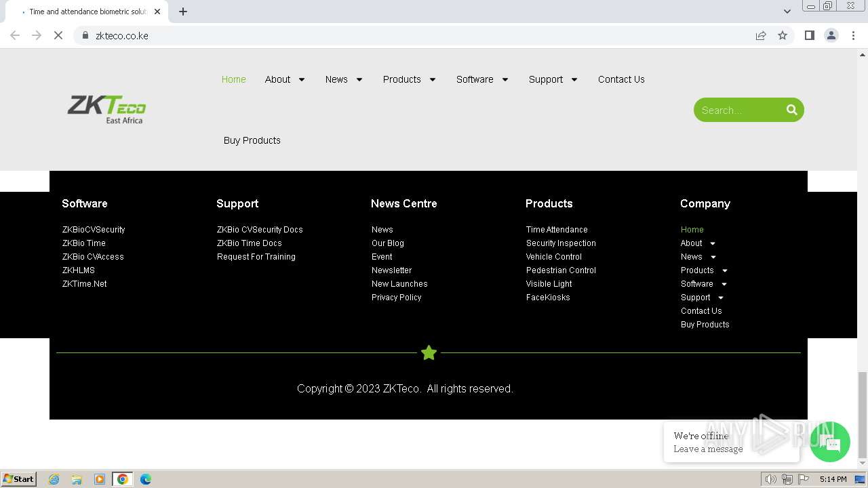Close the Time and attendance tab

click(157, 12)
